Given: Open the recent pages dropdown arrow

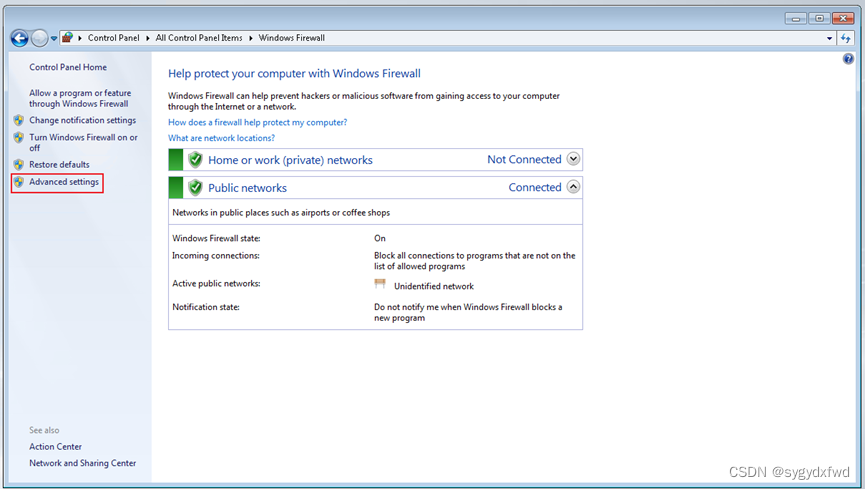Looking at the screenshot, I should pos(54,39).
